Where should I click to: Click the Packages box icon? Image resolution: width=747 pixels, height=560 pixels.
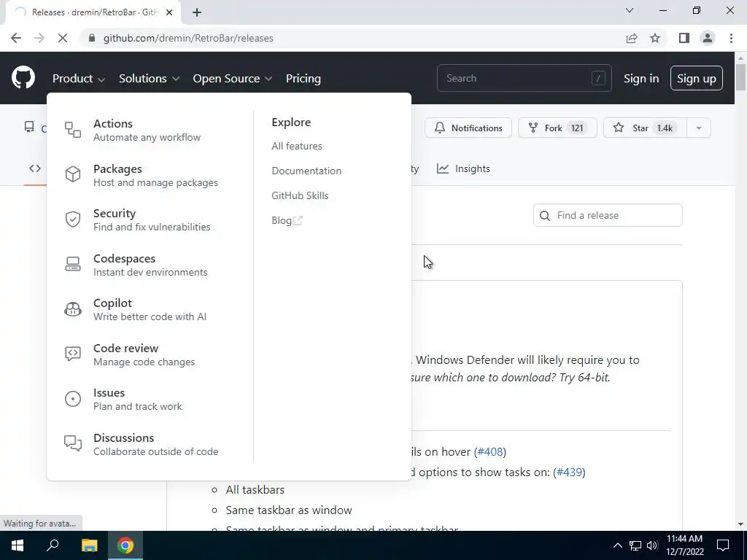(x=73, y=174)
